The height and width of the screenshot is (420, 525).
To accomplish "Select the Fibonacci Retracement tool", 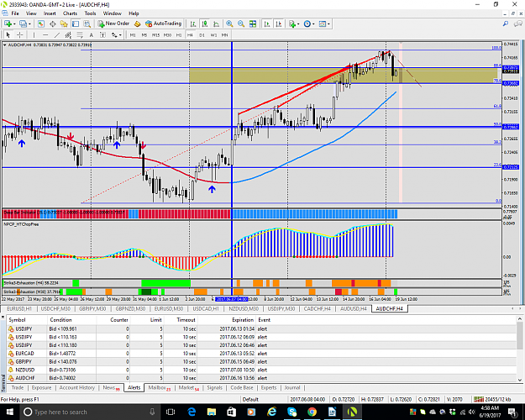I will pyautogui.click(x=80, y=34).
